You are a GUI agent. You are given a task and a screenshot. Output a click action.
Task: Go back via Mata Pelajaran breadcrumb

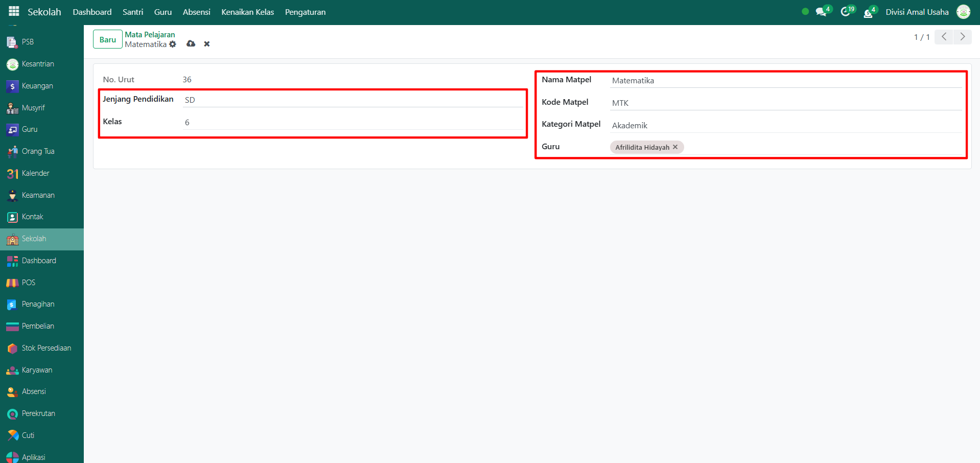pyautogui.click(x=150, y=35)
